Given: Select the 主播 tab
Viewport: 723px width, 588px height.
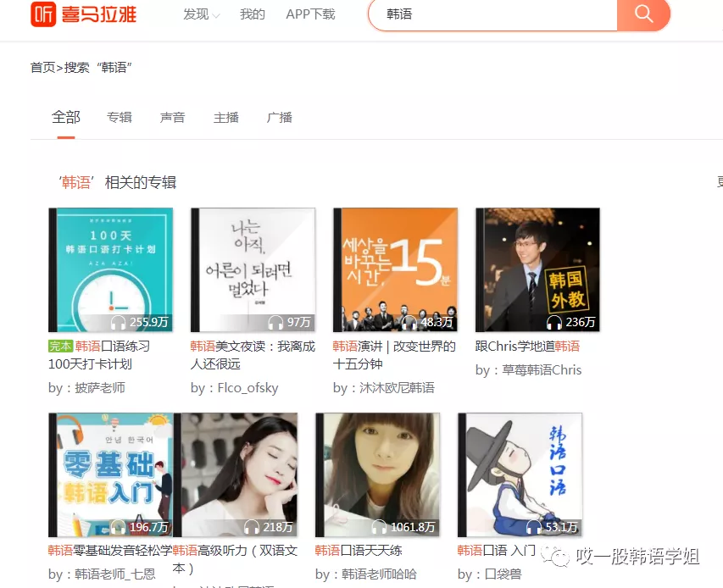Looking at the screenshot, I should click(x=226, y=118).
